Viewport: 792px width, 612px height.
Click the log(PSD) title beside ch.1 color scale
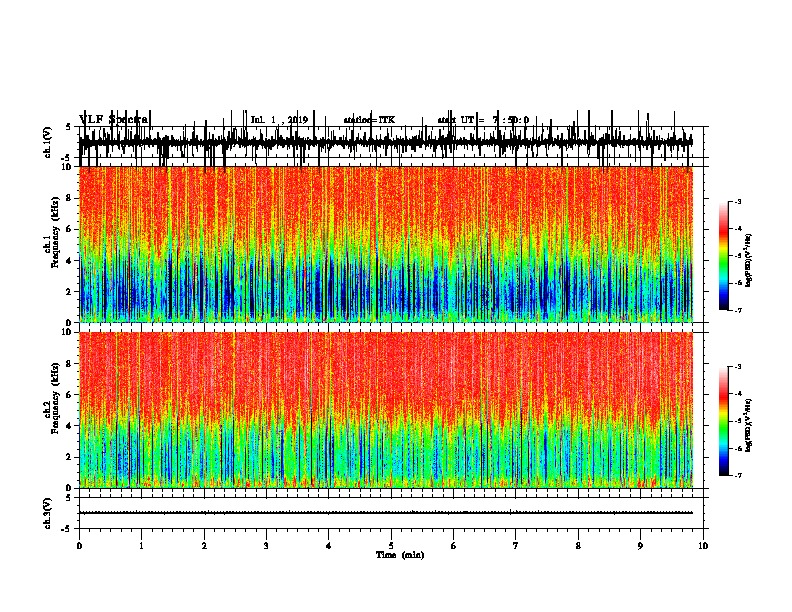(749, 260)
